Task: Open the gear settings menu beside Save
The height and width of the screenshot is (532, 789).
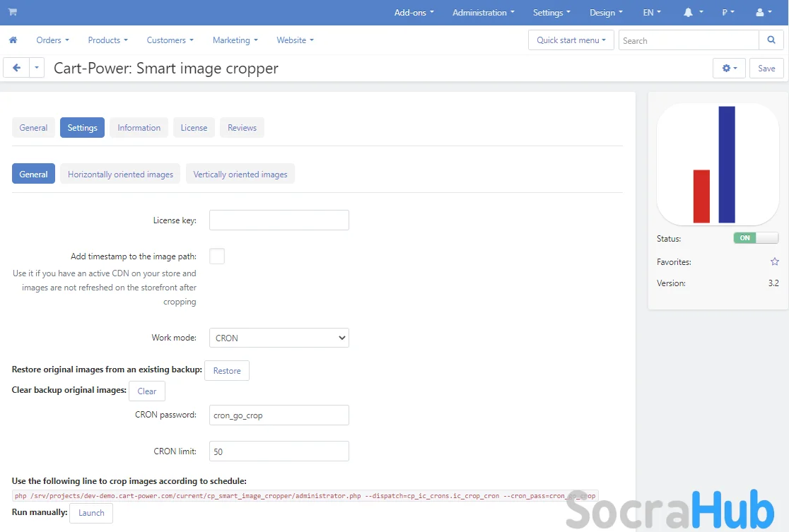Action: click(x=729, y=69)
